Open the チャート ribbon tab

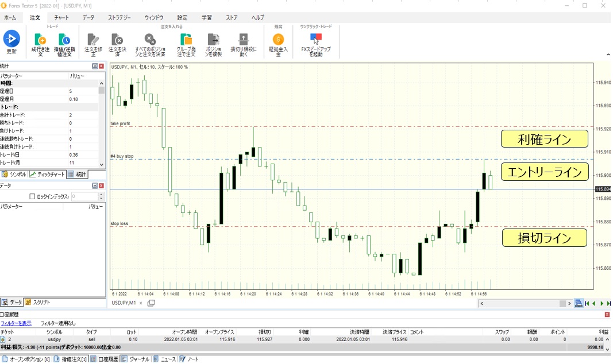pos(61,18)
